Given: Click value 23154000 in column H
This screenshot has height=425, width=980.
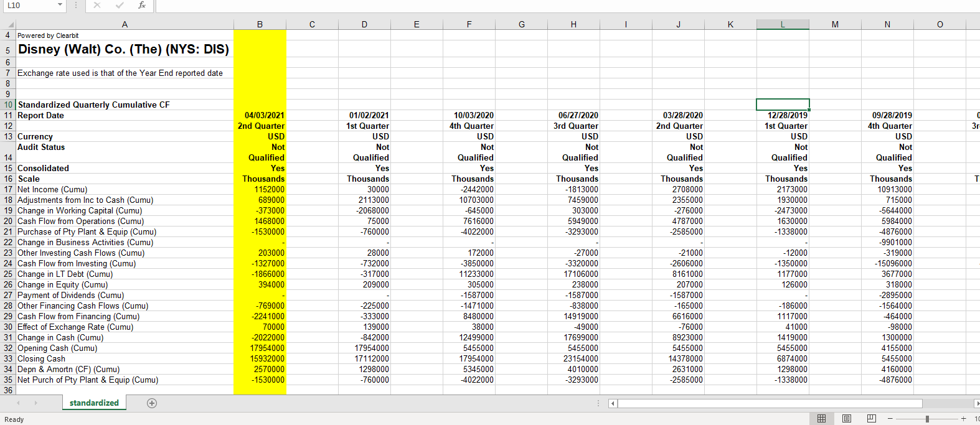Looking at the screenshot, I should click(x=573, y=358).
